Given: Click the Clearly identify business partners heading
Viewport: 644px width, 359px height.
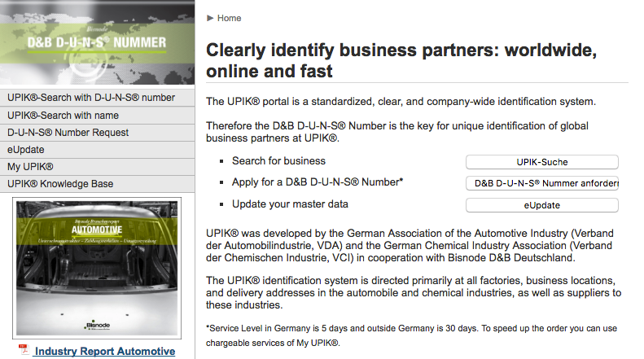Looking at the screenshot, I should coord(402,60).
